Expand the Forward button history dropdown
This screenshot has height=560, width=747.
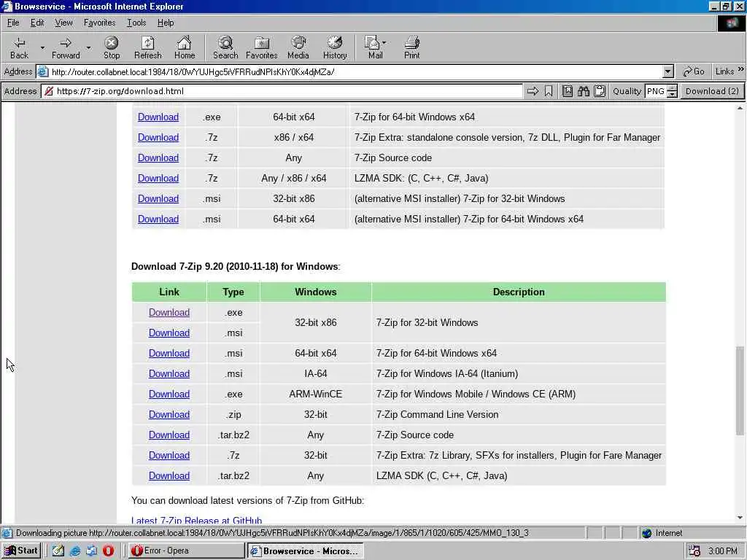click(88, 47)
